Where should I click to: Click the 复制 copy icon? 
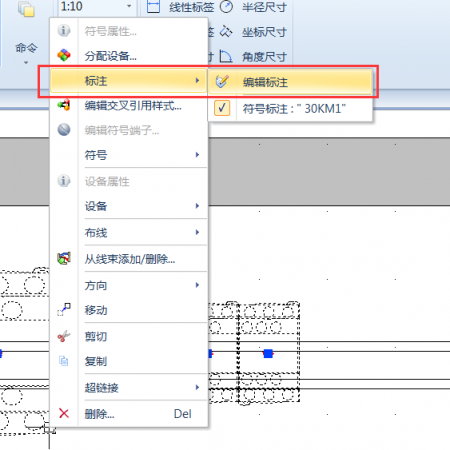click(64, 361)
